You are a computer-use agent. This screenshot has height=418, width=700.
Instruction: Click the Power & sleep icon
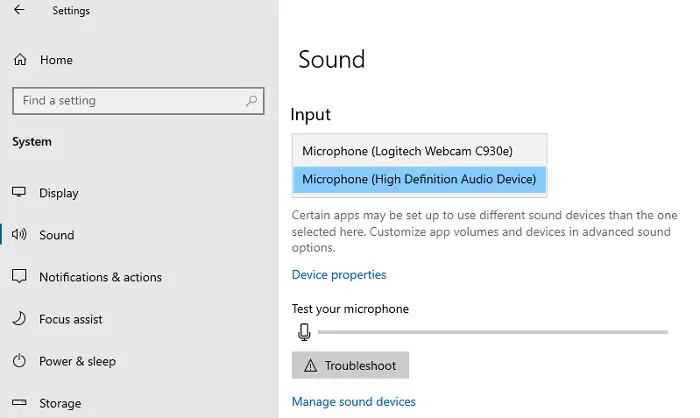click(20, 361)
